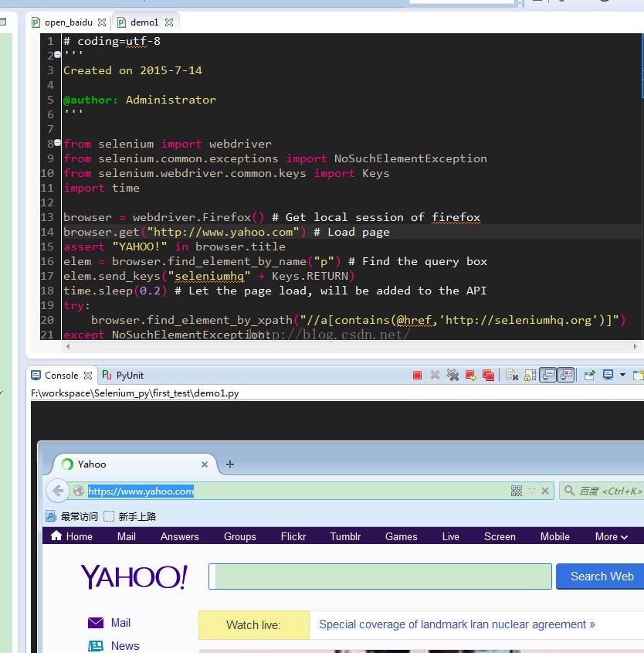The height and width of the screenshot is (653, 644).
Task: Open Answers in Yahoo navigation bar
Action: click(x=179, y=536)
